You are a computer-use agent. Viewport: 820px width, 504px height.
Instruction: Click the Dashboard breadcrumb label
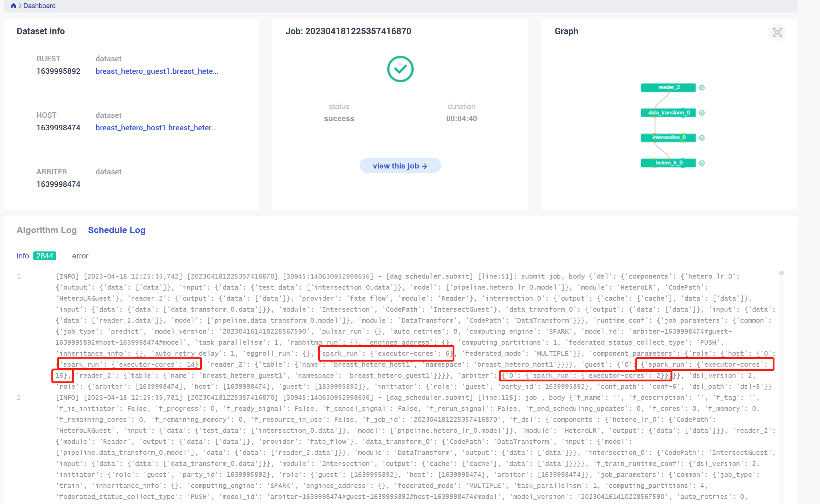[39, 6]
